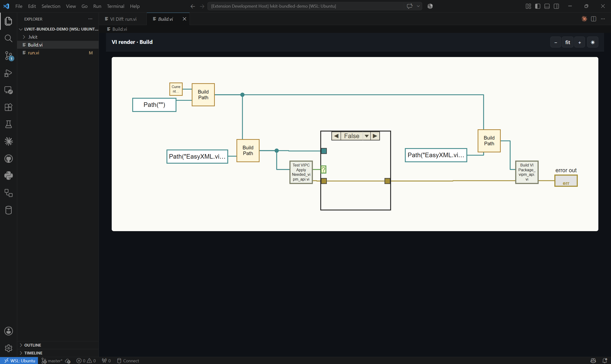
Task: Open the hierarchy-icon view above the database icon
Action: point(8,193)
